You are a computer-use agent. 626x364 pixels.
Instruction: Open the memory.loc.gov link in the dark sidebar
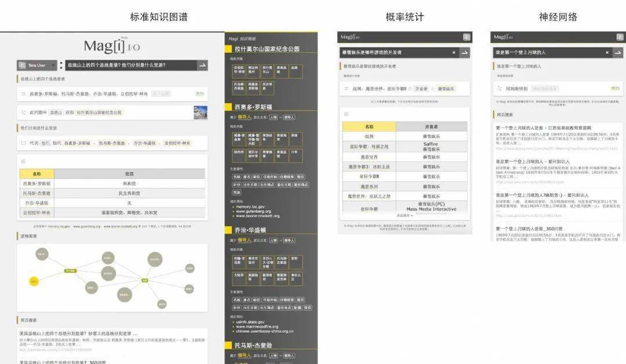pyautogui.click(x=250, y=206)
